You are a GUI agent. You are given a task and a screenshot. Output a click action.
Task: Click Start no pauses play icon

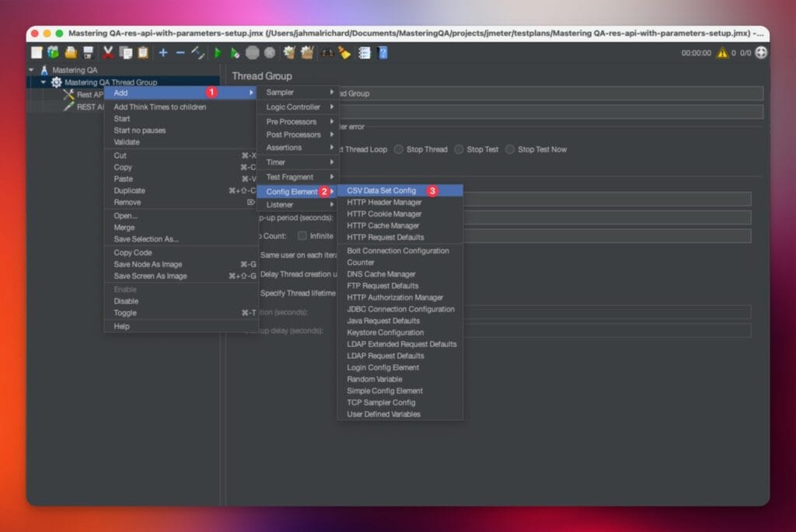pos(235,53)
